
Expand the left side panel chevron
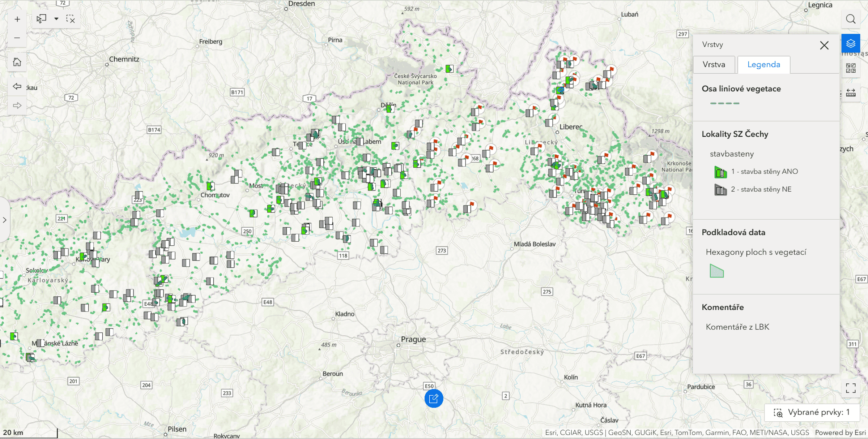click(x=4, y=220)
